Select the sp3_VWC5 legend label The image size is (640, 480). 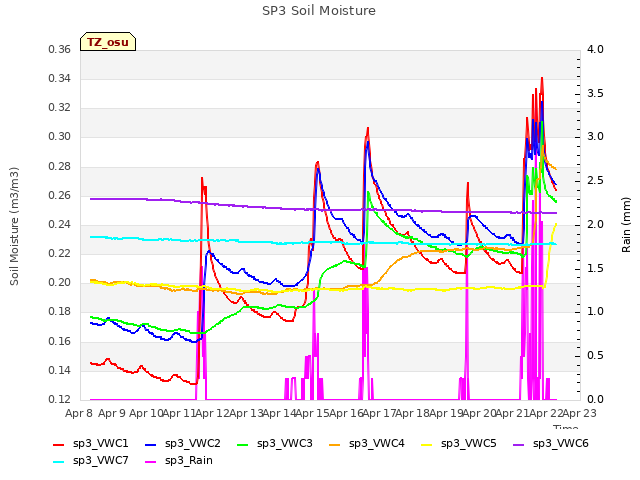pos(469,444)
